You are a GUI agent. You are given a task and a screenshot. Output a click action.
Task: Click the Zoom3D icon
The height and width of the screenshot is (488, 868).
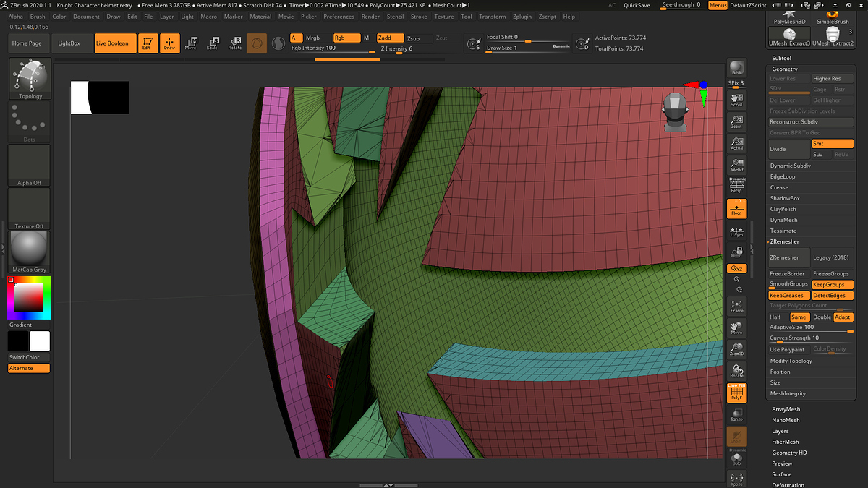coord(736,349)
